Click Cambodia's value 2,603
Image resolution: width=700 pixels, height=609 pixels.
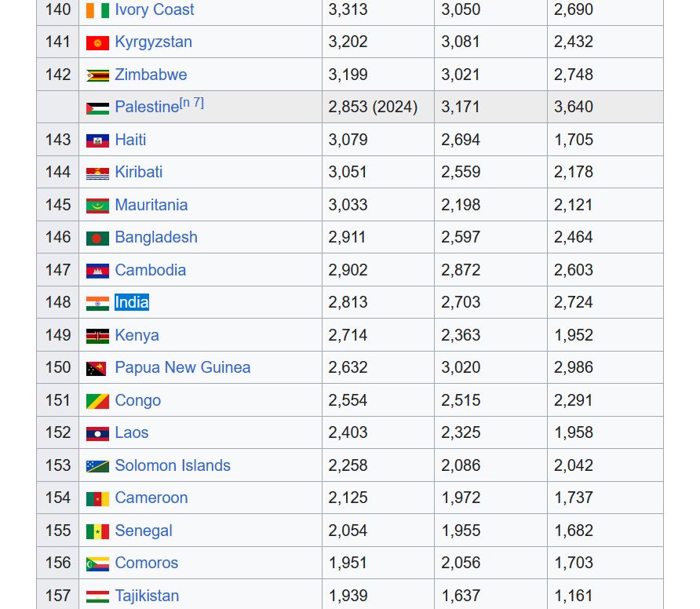click(x=574, y=270)
